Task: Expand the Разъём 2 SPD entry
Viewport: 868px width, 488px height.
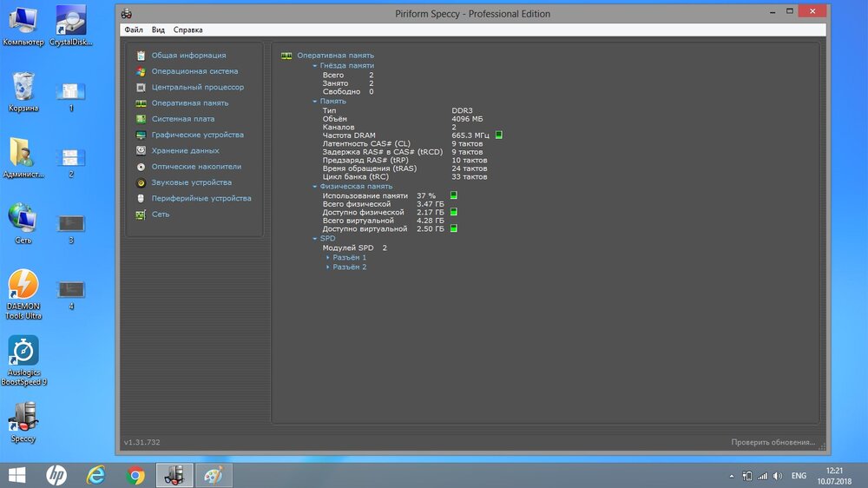Action: pyautogui.click(x=328, y=267)
